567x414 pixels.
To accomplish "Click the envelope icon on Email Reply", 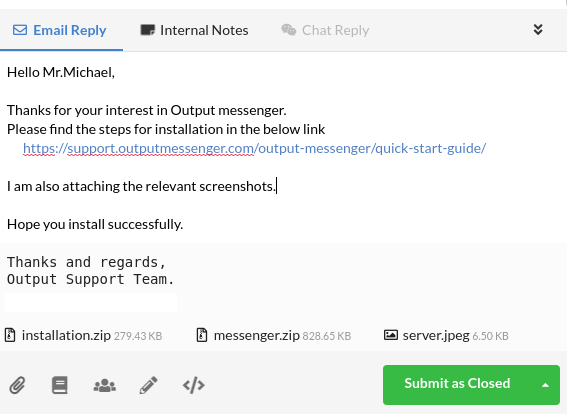I will 20,30.
